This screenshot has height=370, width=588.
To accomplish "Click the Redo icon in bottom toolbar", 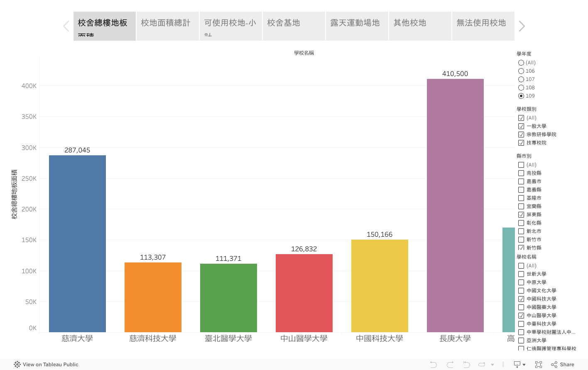I will click(x=450, y=365).
